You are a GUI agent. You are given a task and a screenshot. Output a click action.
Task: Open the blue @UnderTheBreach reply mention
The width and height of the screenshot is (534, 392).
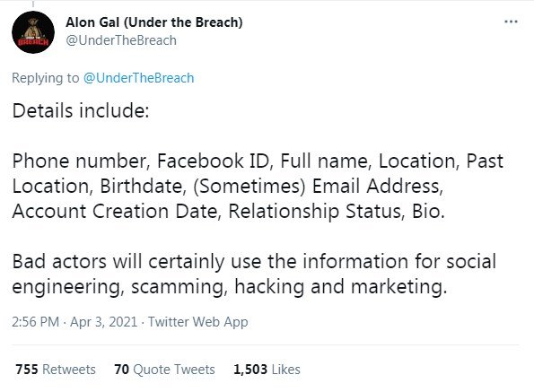(138, 78)
